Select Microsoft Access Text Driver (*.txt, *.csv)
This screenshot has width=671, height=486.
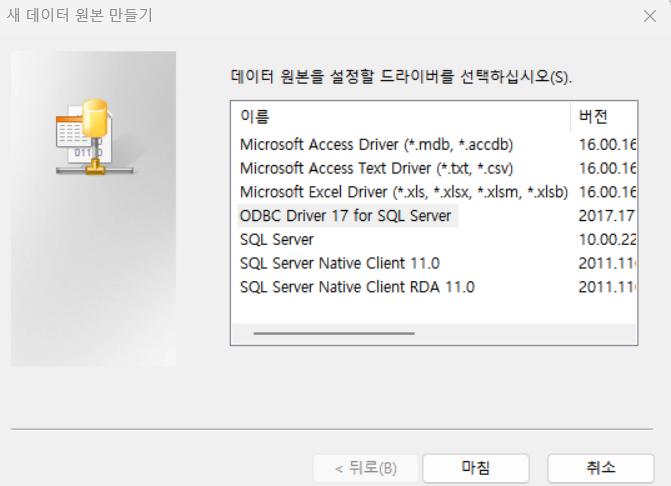click(x=377, y=168)
